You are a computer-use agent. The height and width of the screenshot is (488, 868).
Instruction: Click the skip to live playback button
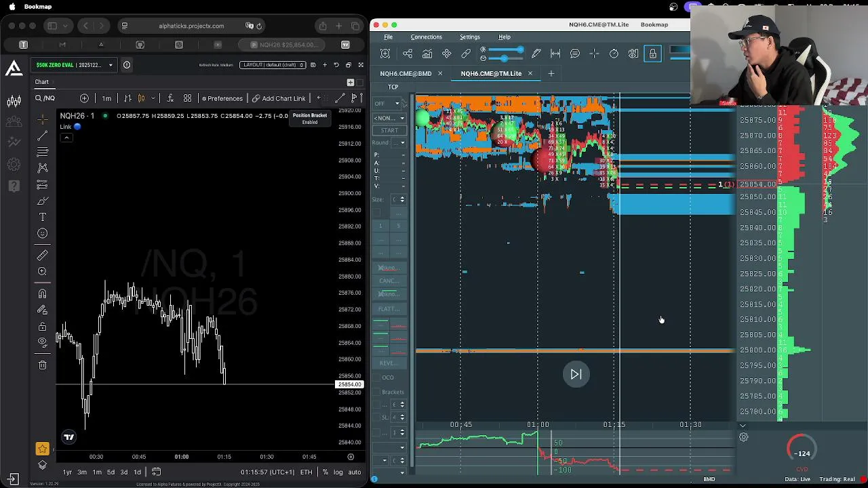[576, 374]
